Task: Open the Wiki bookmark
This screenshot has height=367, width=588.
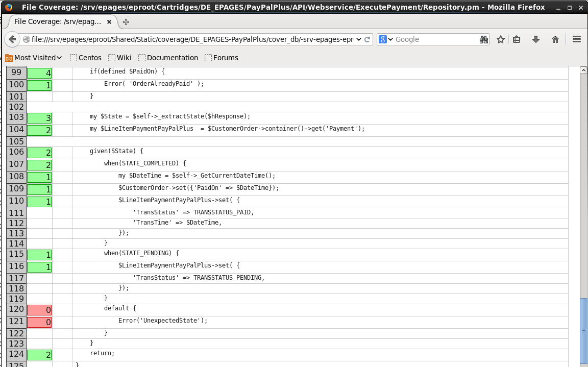Action: point(119,58)
